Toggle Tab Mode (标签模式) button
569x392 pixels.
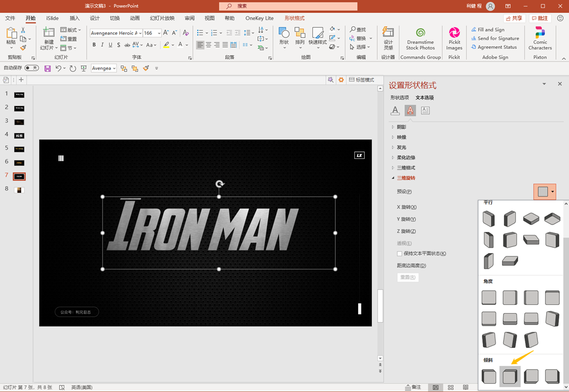click(361, 80)
